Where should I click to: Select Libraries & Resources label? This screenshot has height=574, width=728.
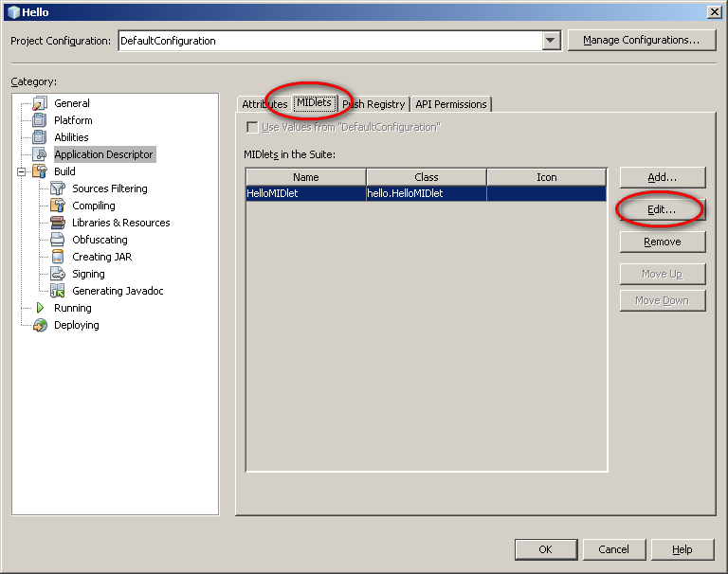(121, 223)
